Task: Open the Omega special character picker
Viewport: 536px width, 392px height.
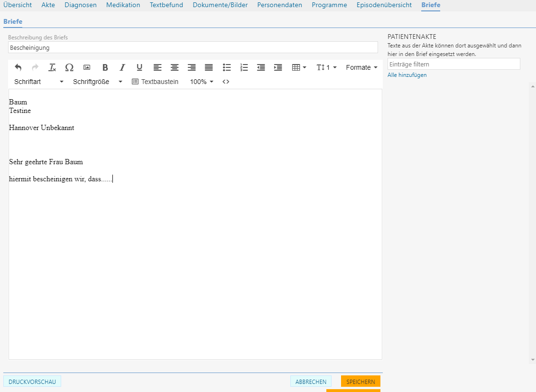Action: [69, 67]
